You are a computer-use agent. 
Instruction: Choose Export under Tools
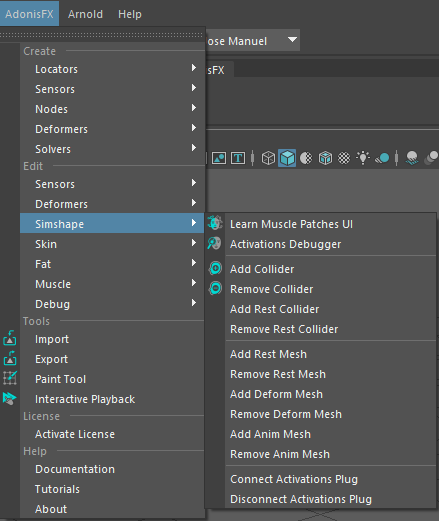112,359
